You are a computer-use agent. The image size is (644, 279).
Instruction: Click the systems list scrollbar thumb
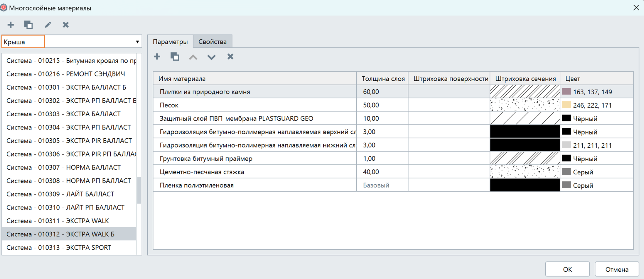pos(139,190)
